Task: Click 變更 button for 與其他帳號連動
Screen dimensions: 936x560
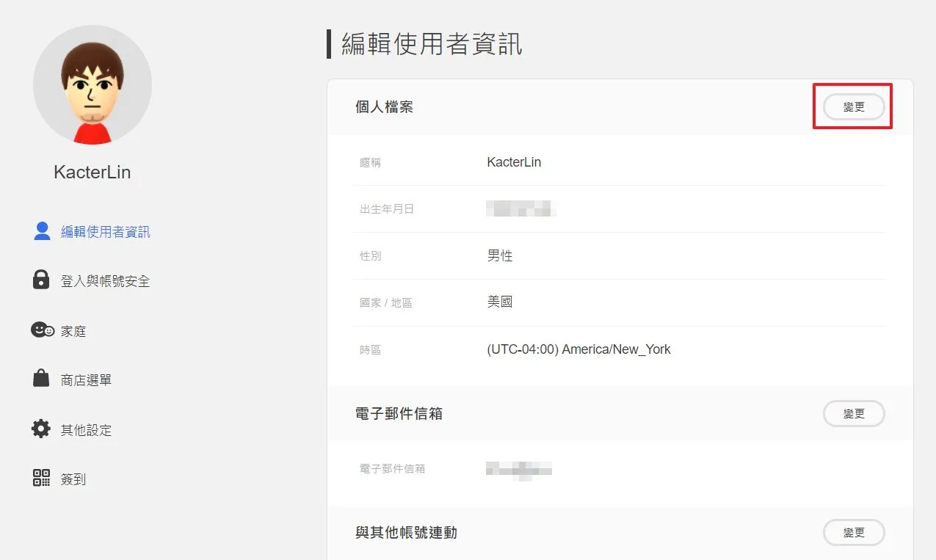Action: pos(854,533)
